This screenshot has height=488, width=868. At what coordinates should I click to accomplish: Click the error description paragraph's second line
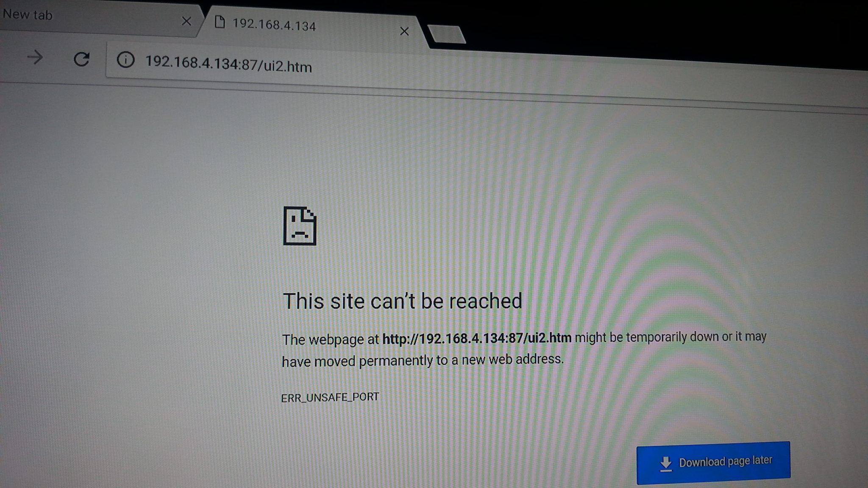[423, 360]
